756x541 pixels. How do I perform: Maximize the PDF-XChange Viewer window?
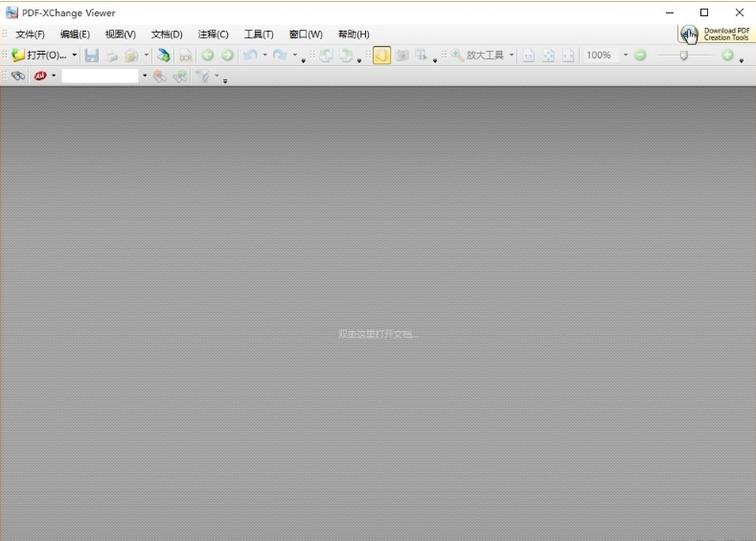[704, 12]
